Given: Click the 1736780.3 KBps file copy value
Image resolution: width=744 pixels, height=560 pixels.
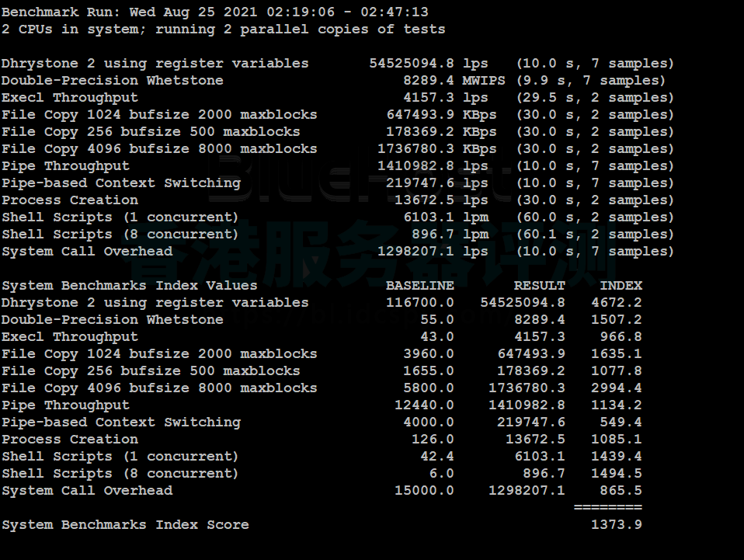Looking at the screenshot, I should pyautogui.click(x=437, y=149).
